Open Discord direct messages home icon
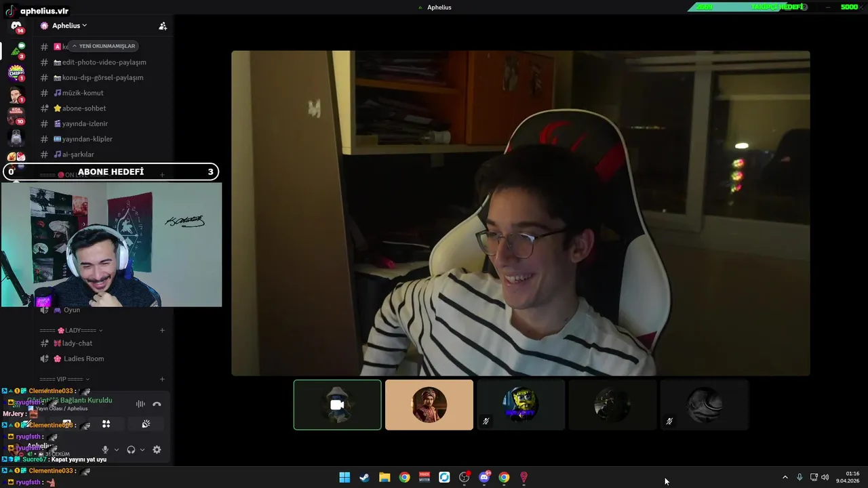This screenshot has height=488, width=868. pyautogui.click(x=16, y=26)
